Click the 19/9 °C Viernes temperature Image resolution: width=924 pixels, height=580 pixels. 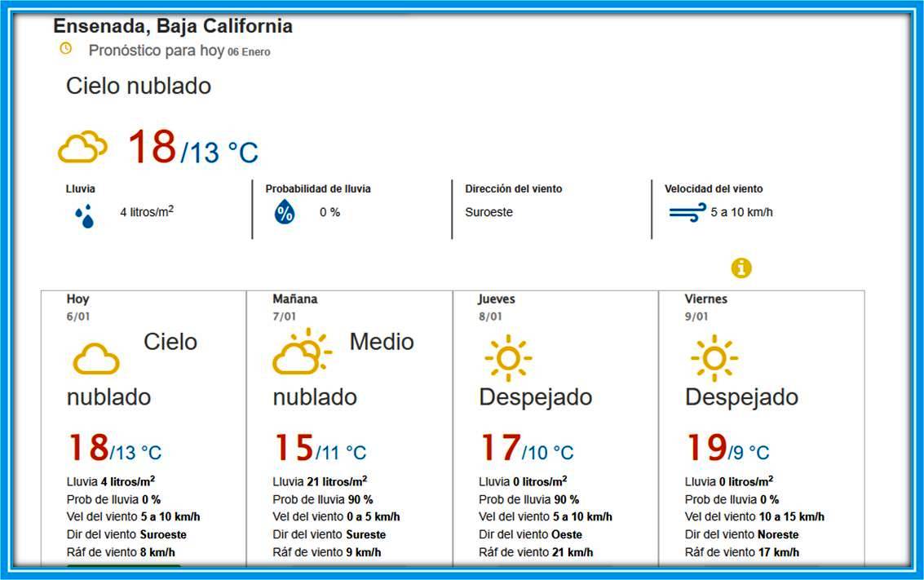[727, 449]
